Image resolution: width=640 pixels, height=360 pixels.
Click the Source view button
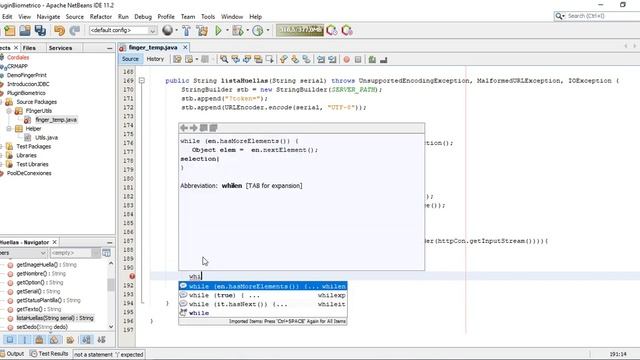pyautogui.click(x=130, y=59)
